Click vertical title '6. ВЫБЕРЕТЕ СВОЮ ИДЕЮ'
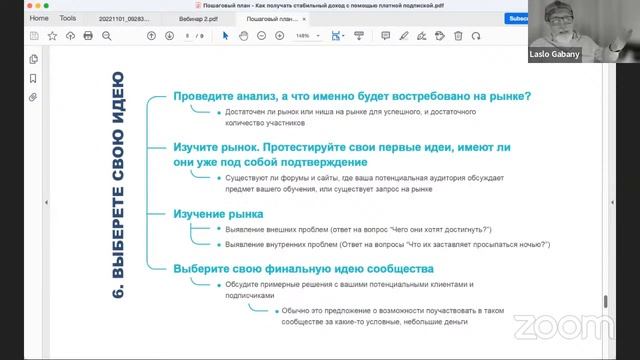 [118, 185]
